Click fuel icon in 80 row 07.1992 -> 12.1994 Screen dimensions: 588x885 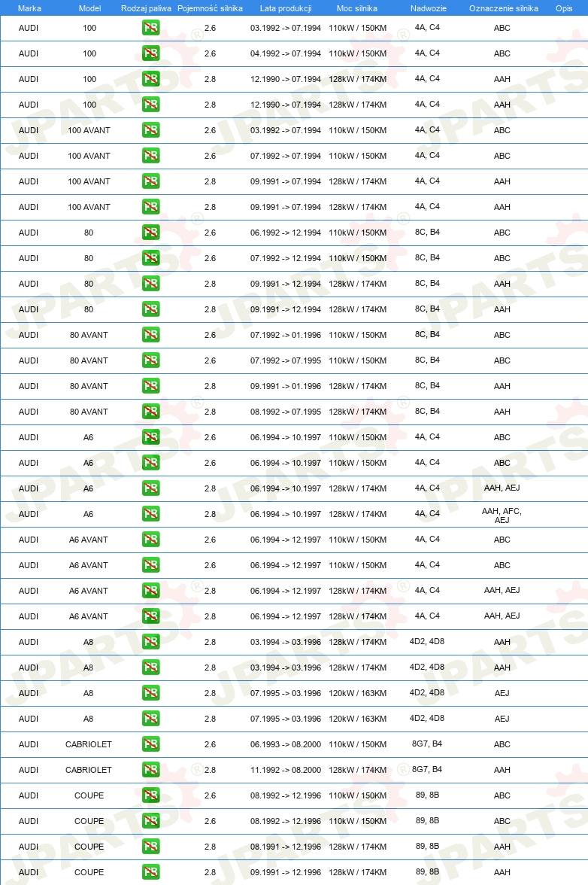pyautogui.click(x=150, y=258)
